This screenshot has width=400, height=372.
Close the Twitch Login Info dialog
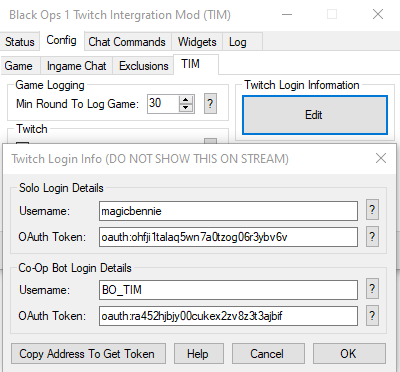(381, 158)
